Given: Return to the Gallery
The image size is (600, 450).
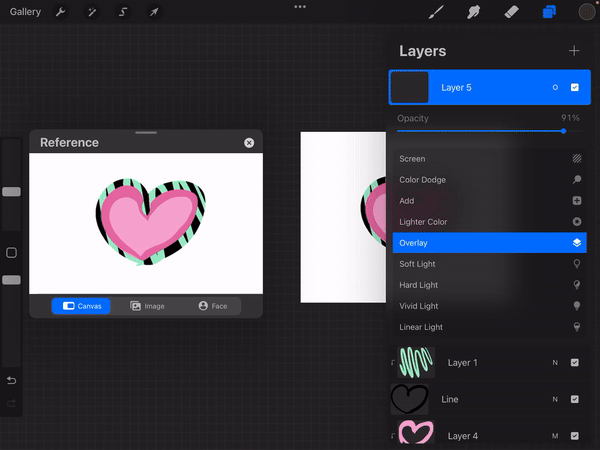Looking at the screenshot, I should coord(25,12).
